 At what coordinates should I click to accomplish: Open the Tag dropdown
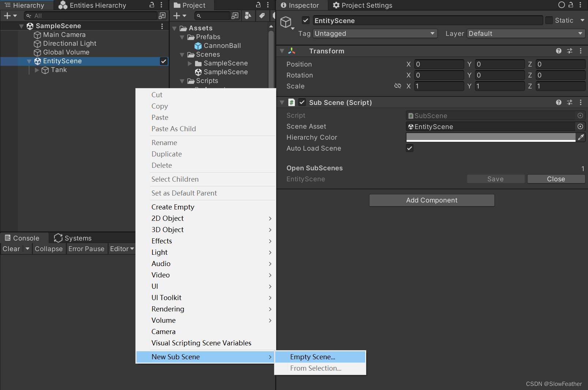point(375,34)
